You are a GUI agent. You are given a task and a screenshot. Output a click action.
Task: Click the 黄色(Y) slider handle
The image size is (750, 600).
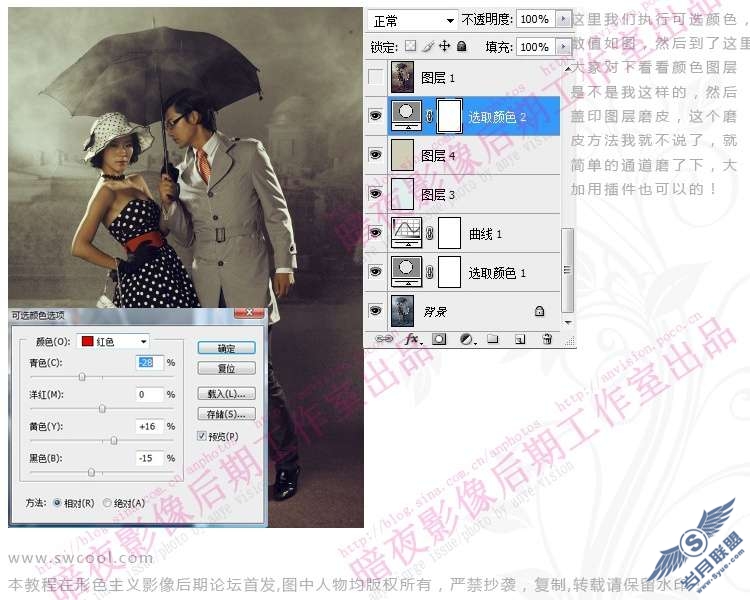114,441
